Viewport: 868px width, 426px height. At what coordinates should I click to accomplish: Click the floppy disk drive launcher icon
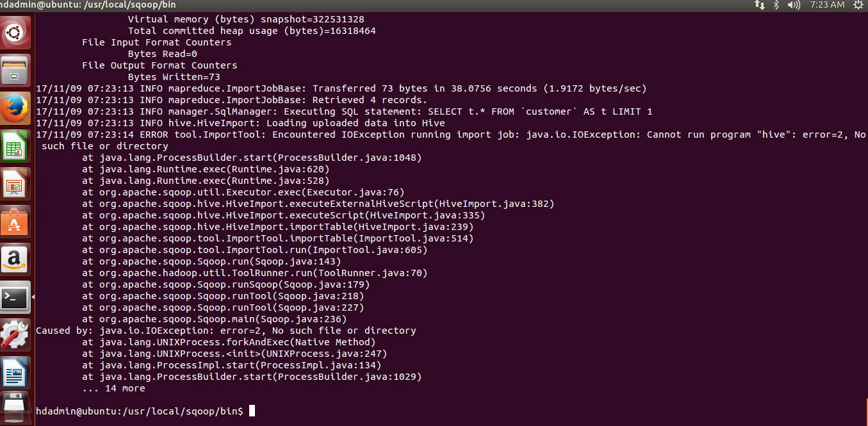tap(15, 407)
